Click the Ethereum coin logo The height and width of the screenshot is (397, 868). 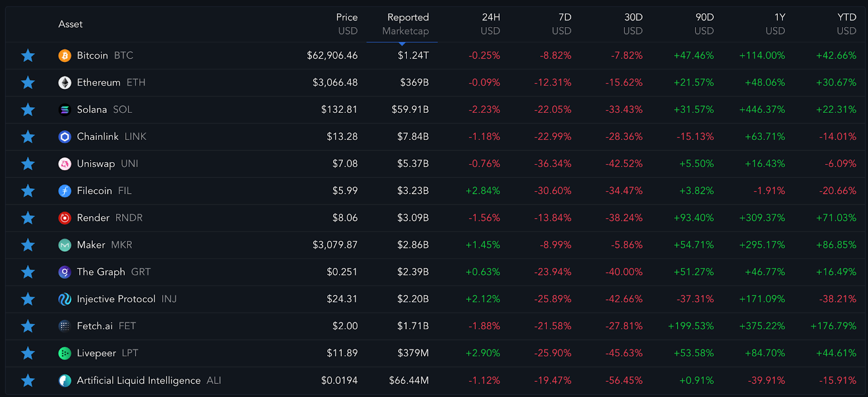[65, 82]
